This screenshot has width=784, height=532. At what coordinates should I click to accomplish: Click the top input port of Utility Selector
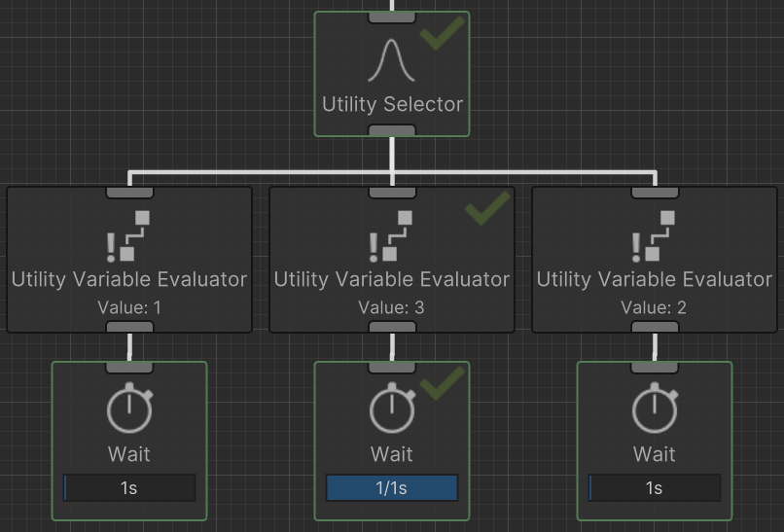tap(392, 17)
